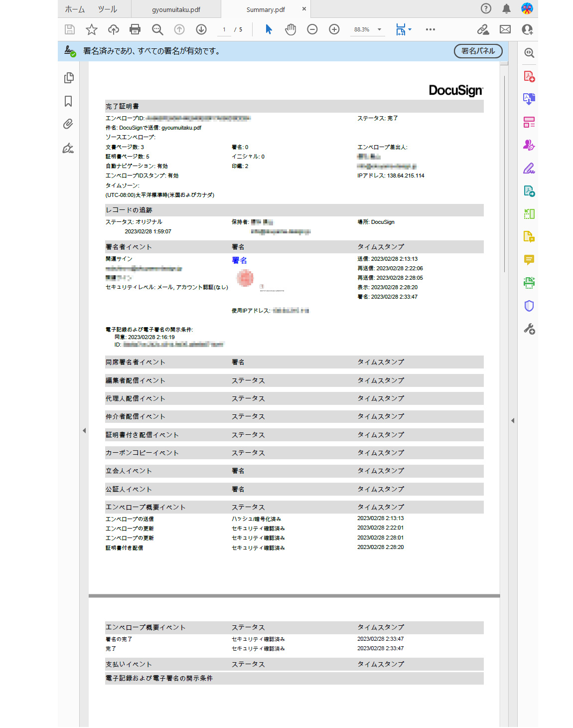Click the 完了証明書 heading
Viewport: 573px width, 728px height.
122,106
